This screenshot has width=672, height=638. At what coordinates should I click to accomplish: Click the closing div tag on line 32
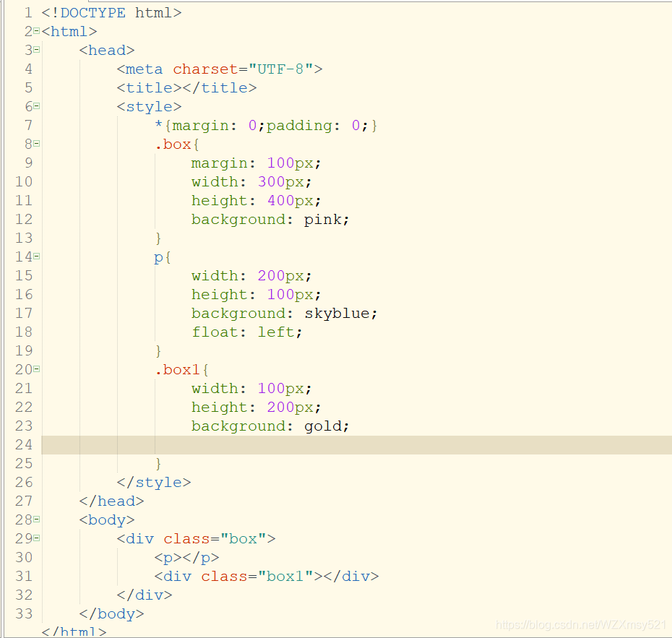(x=145, y=595)
